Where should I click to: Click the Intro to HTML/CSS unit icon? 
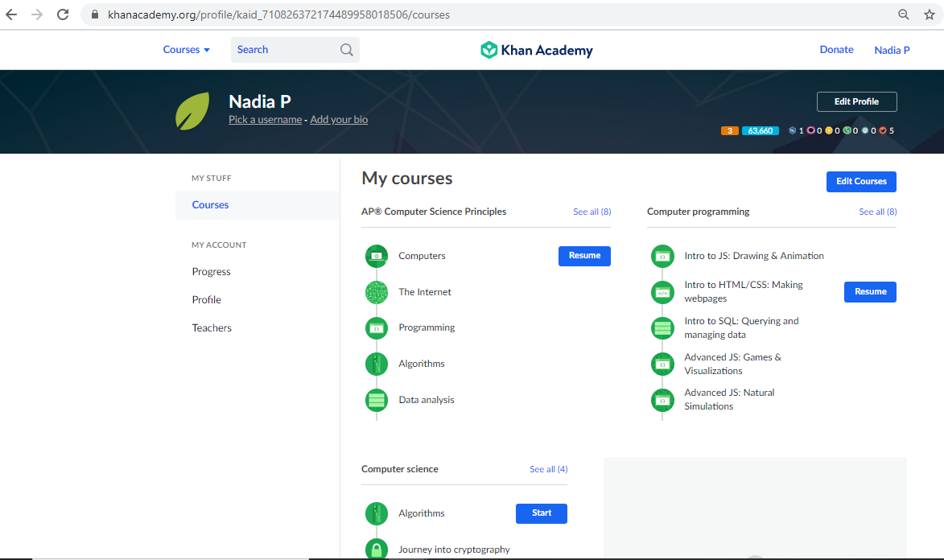tap(663, 292)
